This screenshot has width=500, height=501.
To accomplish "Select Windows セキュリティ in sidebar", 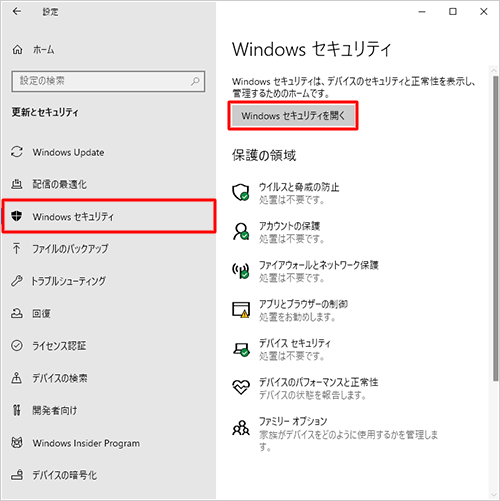I will click(109, 216).
